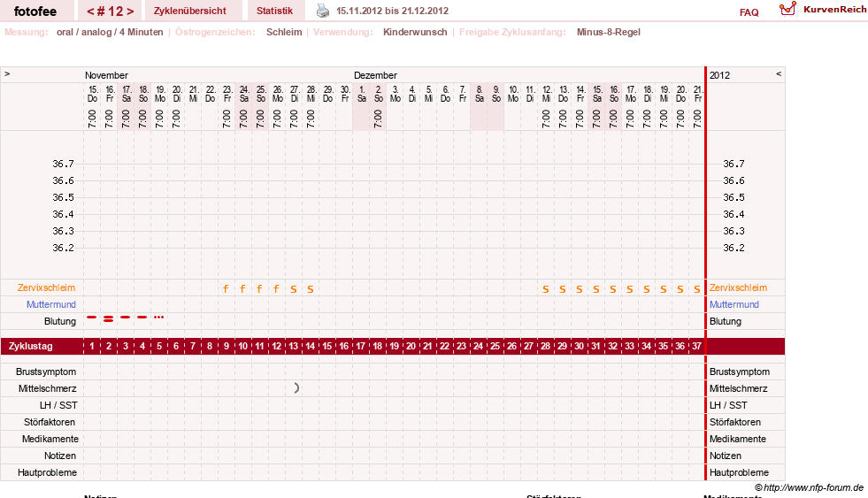Select the bleeding mark on cycle day 4
Viewport: 868px width, 498px height.
pyautogui.click(x=142, y=317)
